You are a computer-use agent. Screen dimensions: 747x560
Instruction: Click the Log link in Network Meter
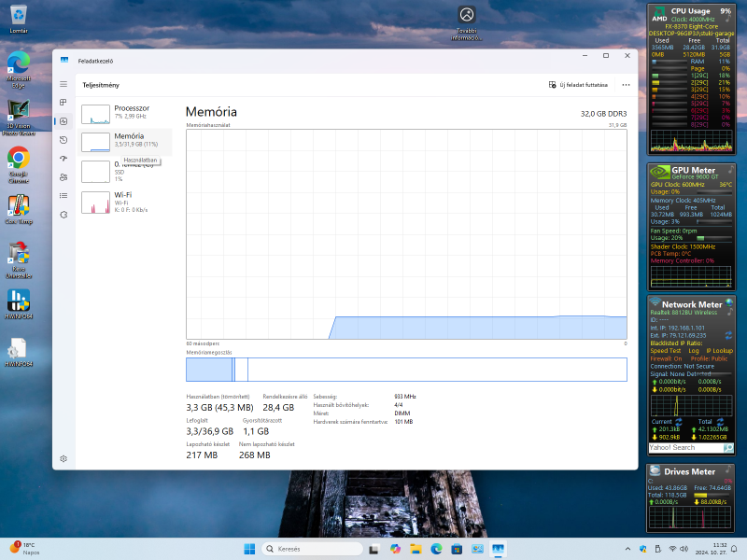[693, 351]
